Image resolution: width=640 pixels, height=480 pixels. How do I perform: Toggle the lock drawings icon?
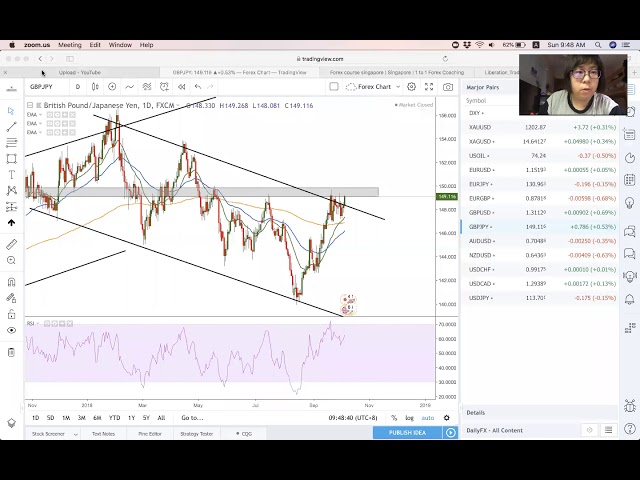click(11, 313)
